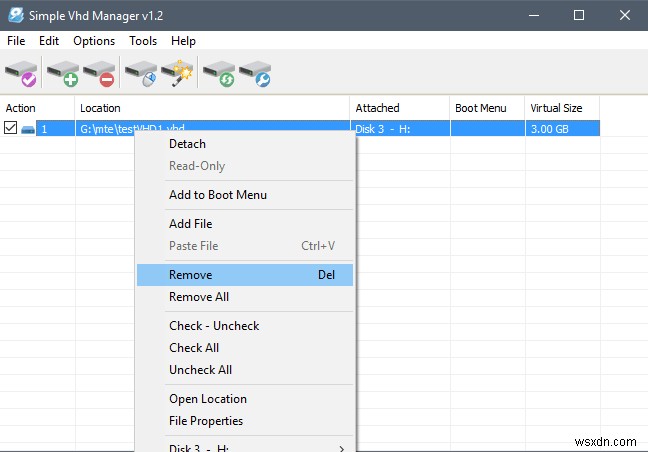Select Remove in the context menu
The height and width of the screenshot is (452, 648).
pyautogui.click(x=245, y=275)
